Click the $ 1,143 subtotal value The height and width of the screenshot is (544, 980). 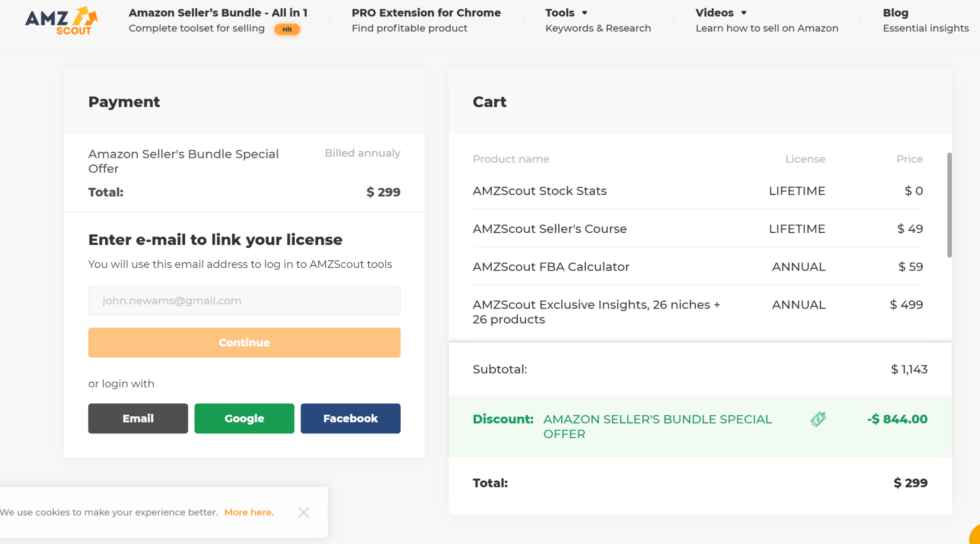point(909,369)
